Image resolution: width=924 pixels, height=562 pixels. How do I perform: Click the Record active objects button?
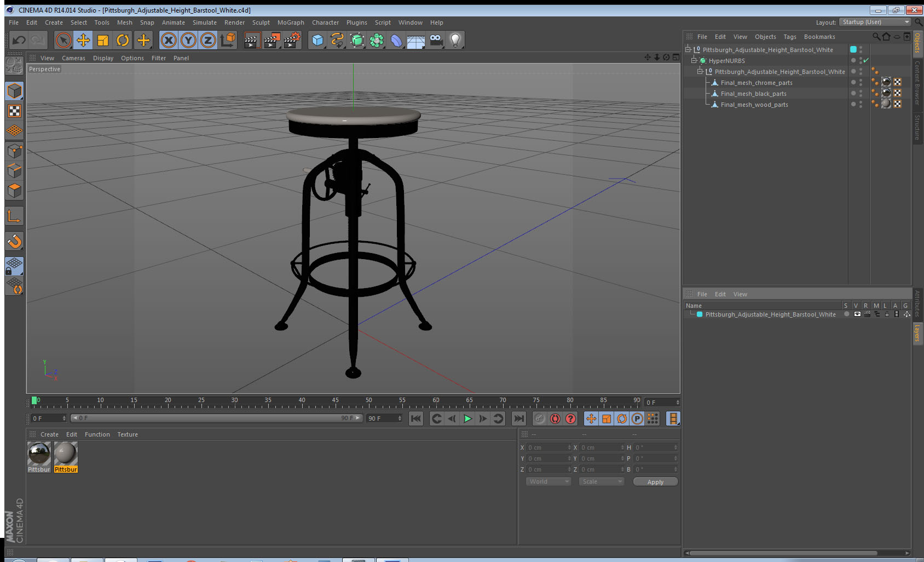coord(540,418)
